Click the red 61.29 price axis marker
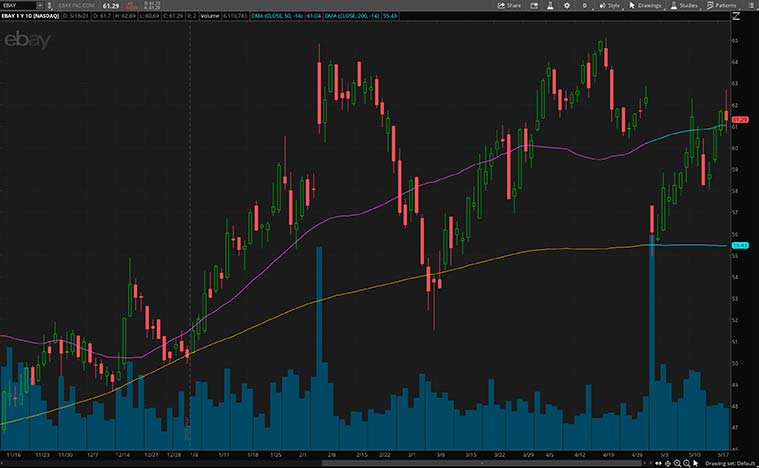Viewport: 759px width, 468px height. point(741,121)
